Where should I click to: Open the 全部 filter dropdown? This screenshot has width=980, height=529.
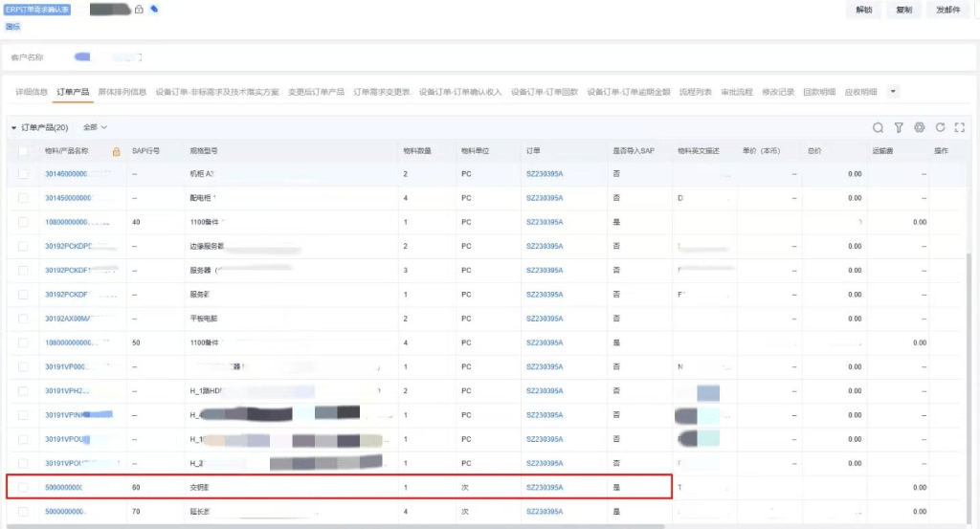pyautogui.click(x=96, y=127)
